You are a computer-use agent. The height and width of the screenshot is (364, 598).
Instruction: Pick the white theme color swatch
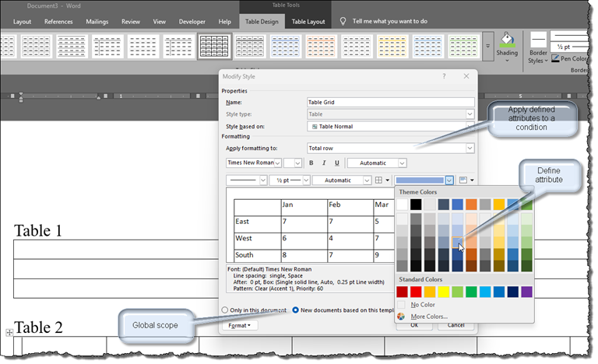402,205
